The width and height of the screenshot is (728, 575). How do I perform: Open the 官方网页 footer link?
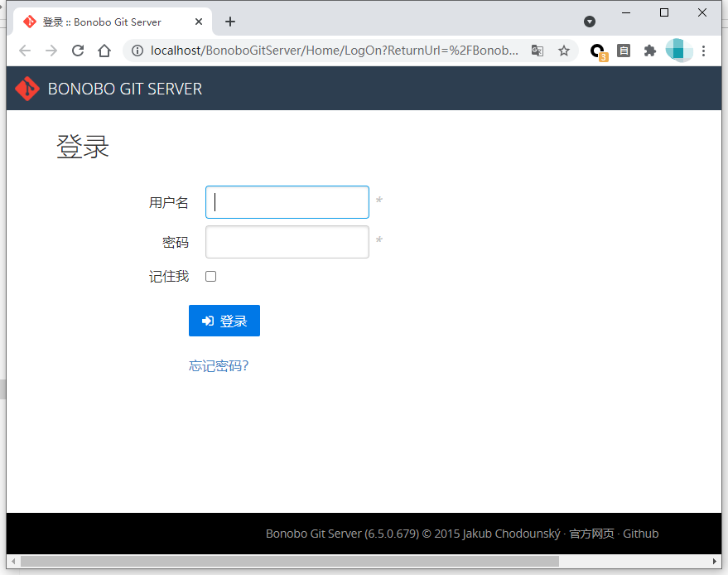pos(591,534)
